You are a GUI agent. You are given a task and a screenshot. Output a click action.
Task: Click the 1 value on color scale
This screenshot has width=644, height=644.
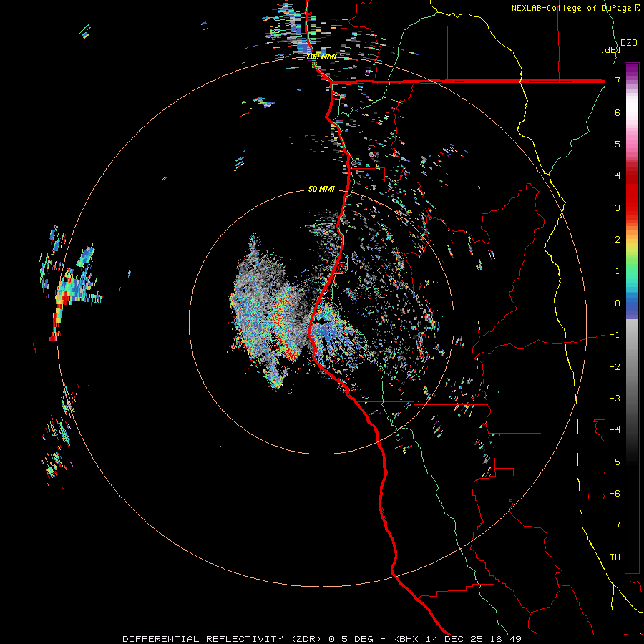click(618, 271)
